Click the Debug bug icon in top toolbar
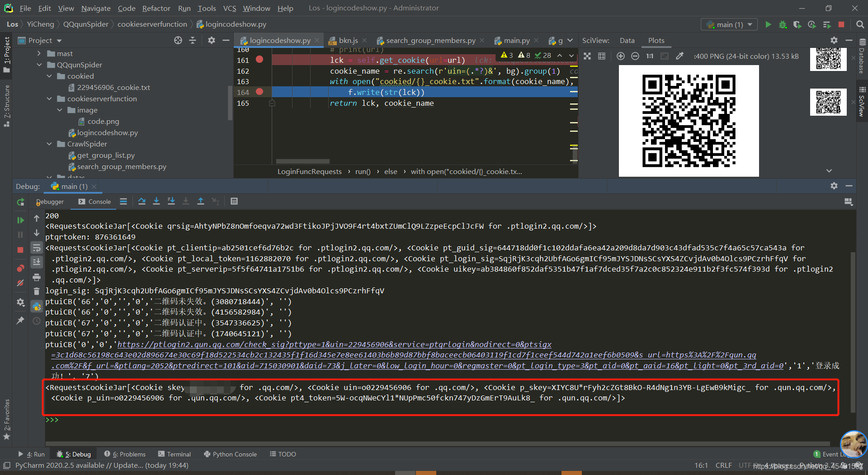 pos(783,24)
